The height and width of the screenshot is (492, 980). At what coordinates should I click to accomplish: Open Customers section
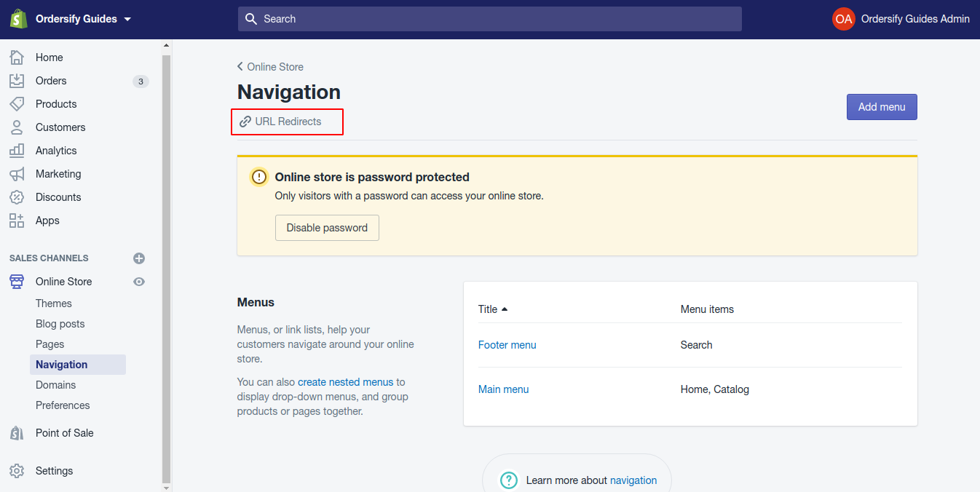click(x=60, y=127)
